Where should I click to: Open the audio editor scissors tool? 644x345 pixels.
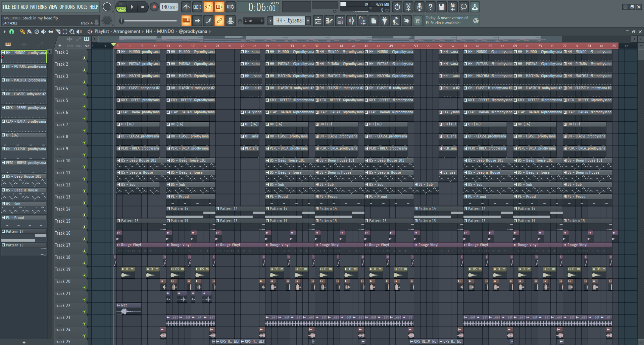click(x=408, y=7)
